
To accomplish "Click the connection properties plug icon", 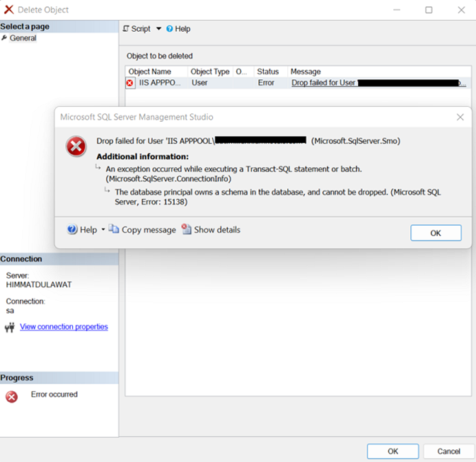I will (10, 327).
